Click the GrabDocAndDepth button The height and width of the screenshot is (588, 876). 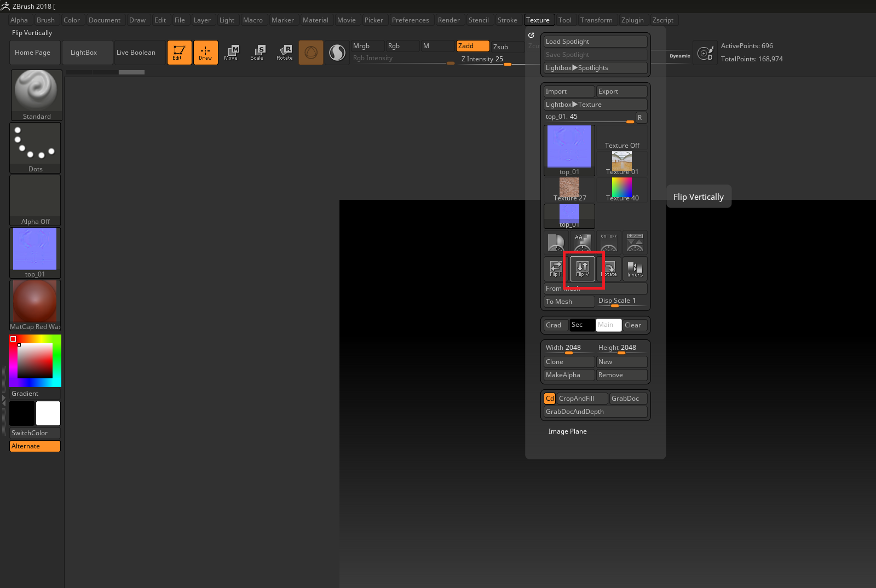click(x=596, y=412)
